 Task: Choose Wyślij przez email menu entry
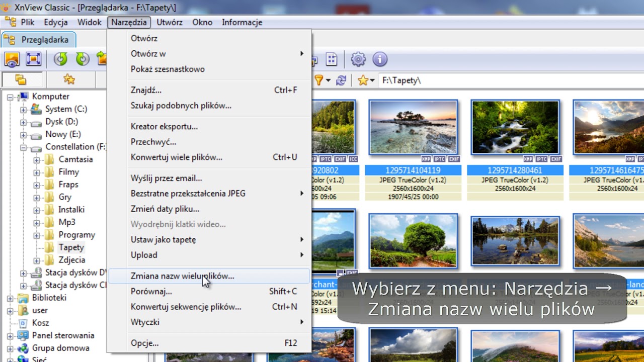coord(209,178)
